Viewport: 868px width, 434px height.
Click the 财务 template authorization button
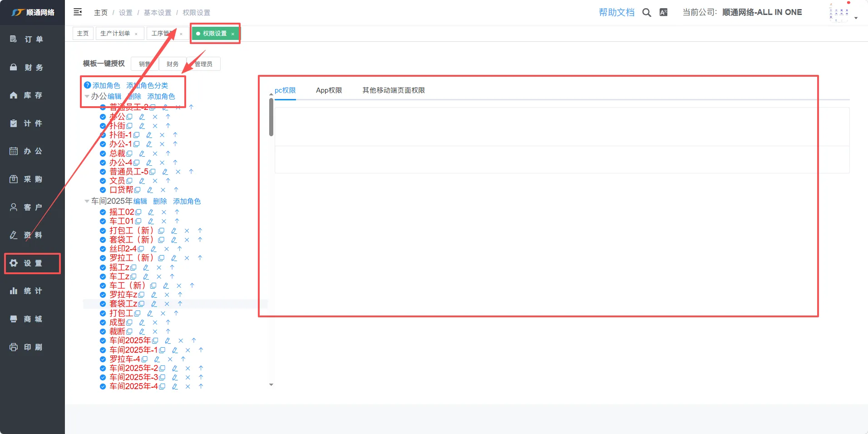click(x=173, y=64)
